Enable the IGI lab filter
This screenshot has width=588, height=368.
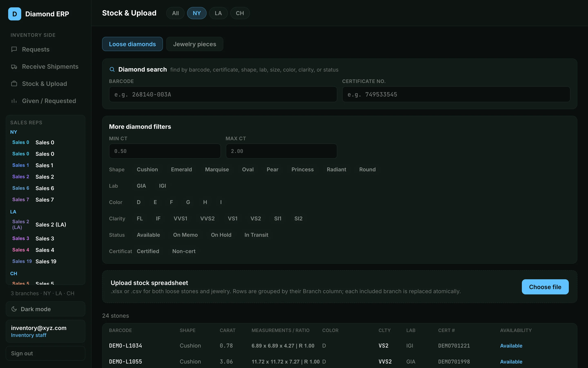[x=163, y=186]
